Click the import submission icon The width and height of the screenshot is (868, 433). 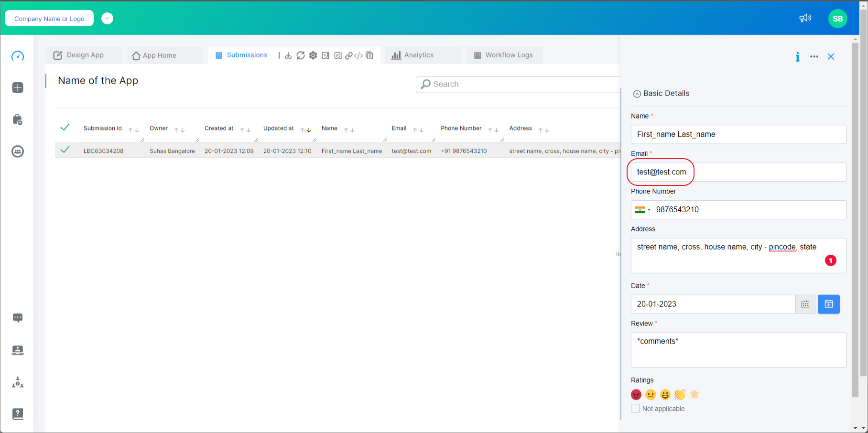(325, 55)
